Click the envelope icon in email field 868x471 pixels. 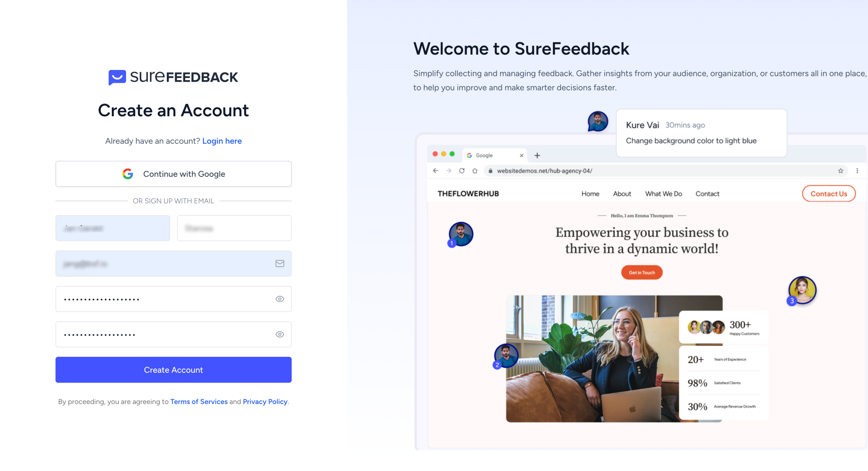pyautogui.click(x=280, y=264)
